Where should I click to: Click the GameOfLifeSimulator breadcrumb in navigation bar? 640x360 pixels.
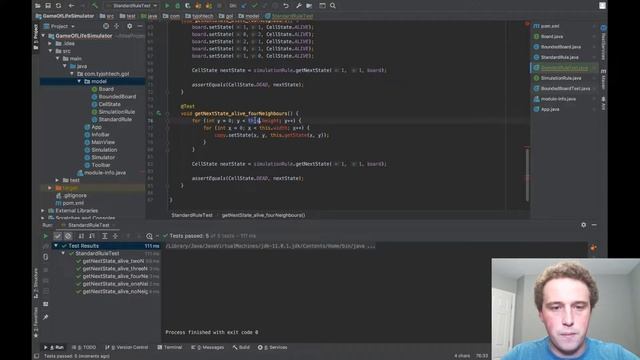[65, 16]
